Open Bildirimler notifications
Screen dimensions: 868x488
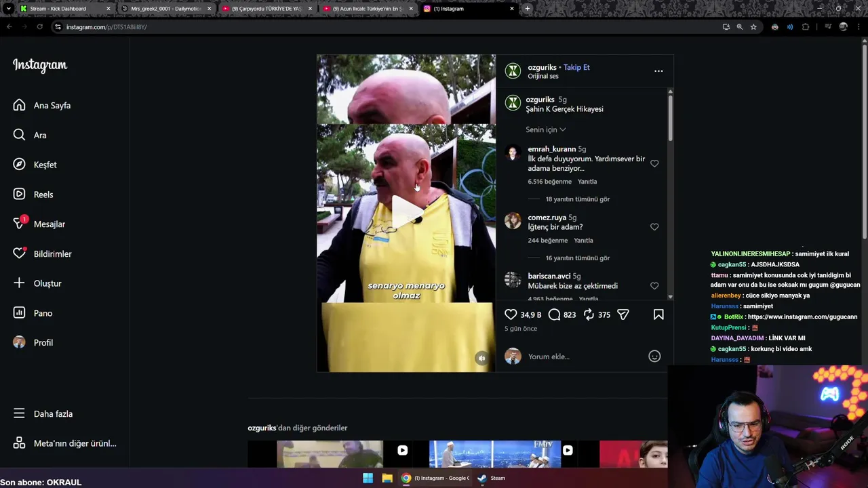point(42,253)
